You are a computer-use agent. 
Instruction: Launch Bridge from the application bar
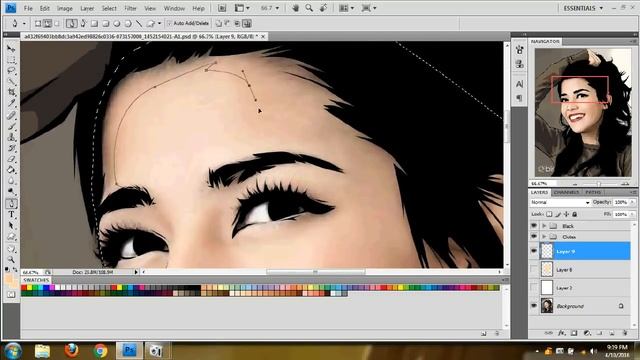[222, 8]
